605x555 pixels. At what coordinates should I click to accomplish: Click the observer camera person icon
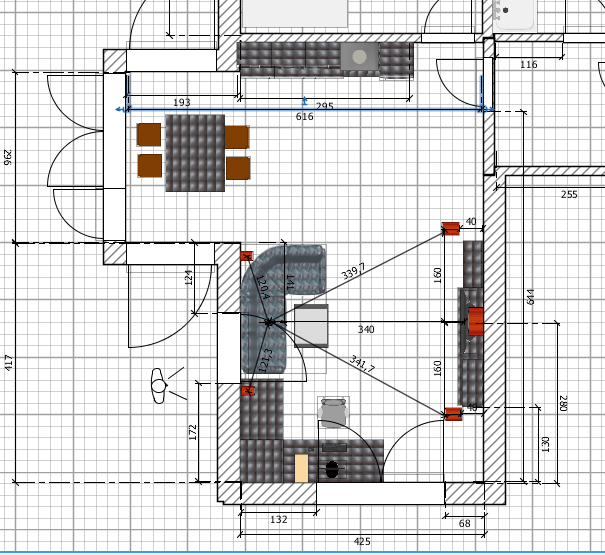click(x=160, y=384)
